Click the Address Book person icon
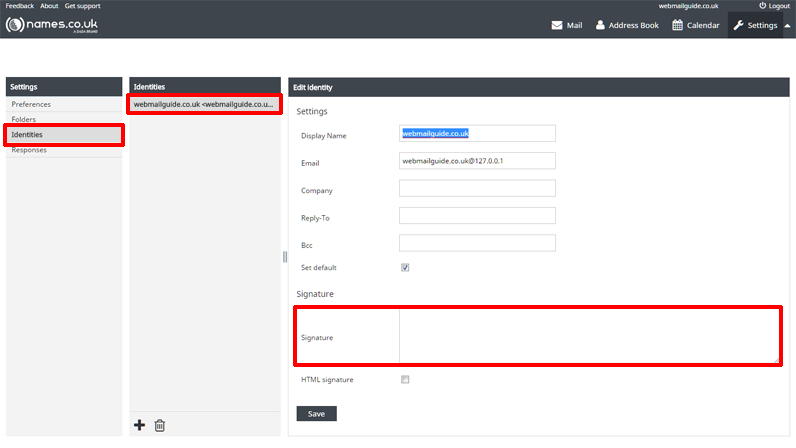 [600, 25]
